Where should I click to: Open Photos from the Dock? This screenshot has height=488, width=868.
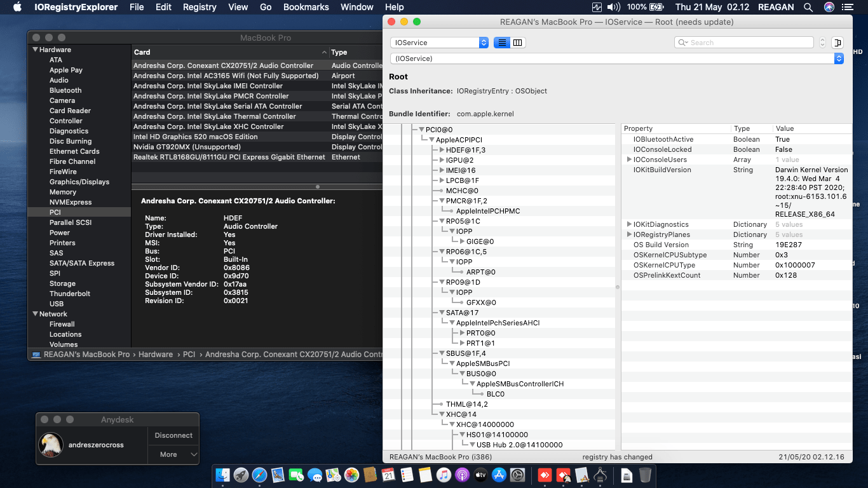[x=351, y=475]
